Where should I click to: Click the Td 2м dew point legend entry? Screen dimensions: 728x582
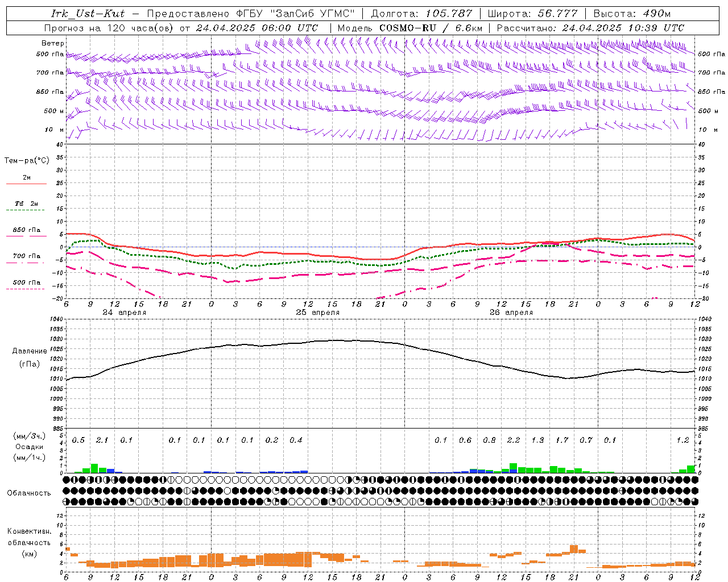[27, 203]
